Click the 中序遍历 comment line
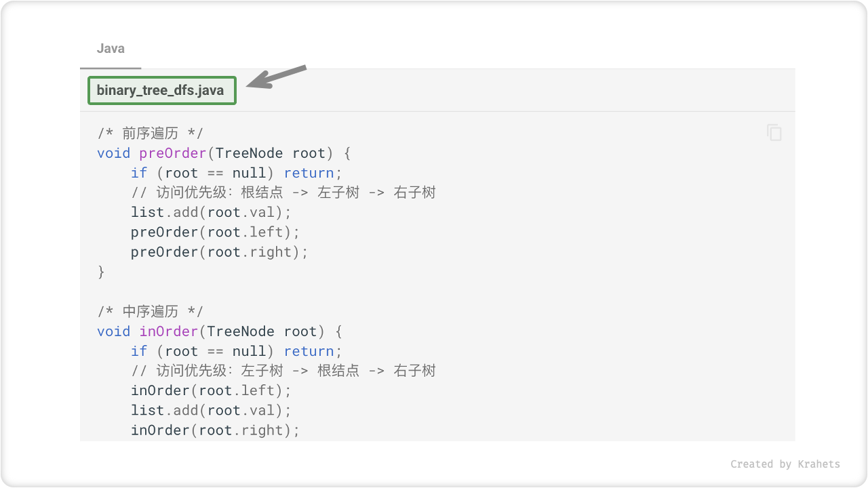This screenshot has width=868, height=488. pos(150,312)
